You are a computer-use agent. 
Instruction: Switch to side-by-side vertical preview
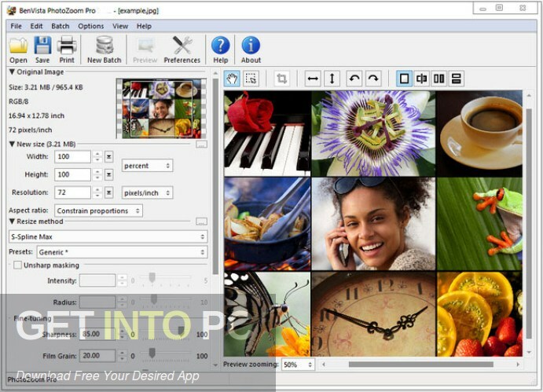point(438,79)
